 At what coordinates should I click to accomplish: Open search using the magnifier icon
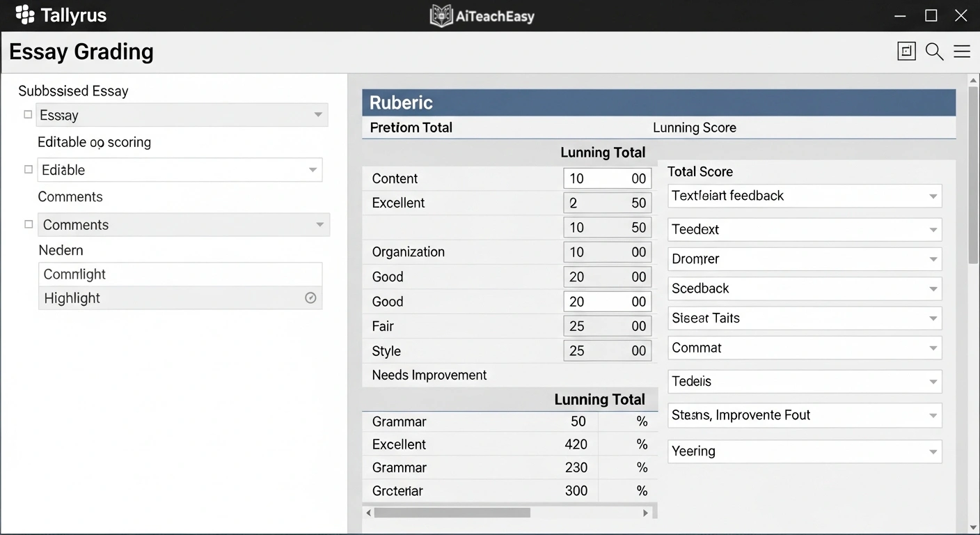pos(934,51)
